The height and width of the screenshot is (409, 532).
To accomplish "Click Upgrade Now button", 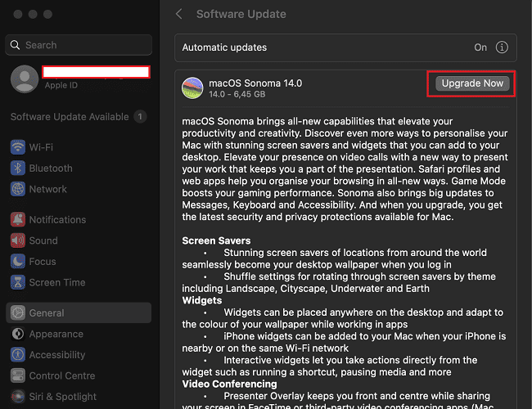I will tap(471, 83).
